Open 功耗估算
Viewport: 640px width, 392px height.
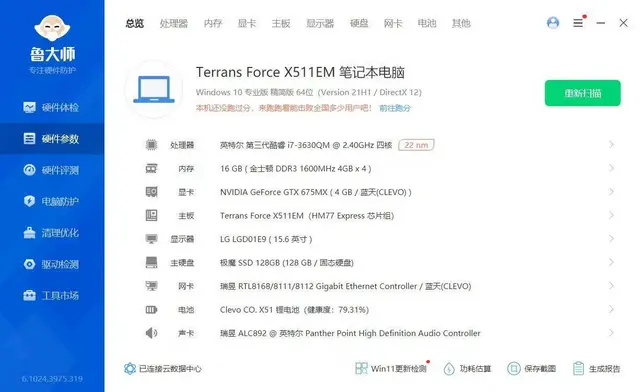467,369
